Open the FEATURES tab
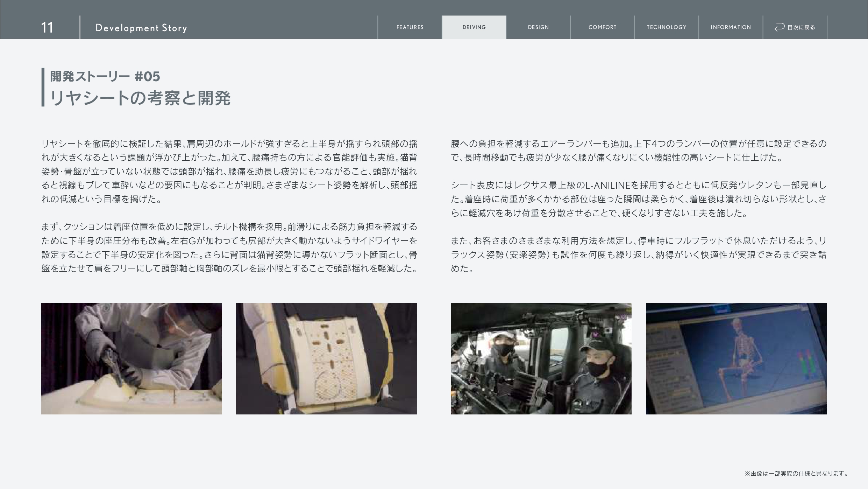The image size is (868, 489). coord(410,27)
